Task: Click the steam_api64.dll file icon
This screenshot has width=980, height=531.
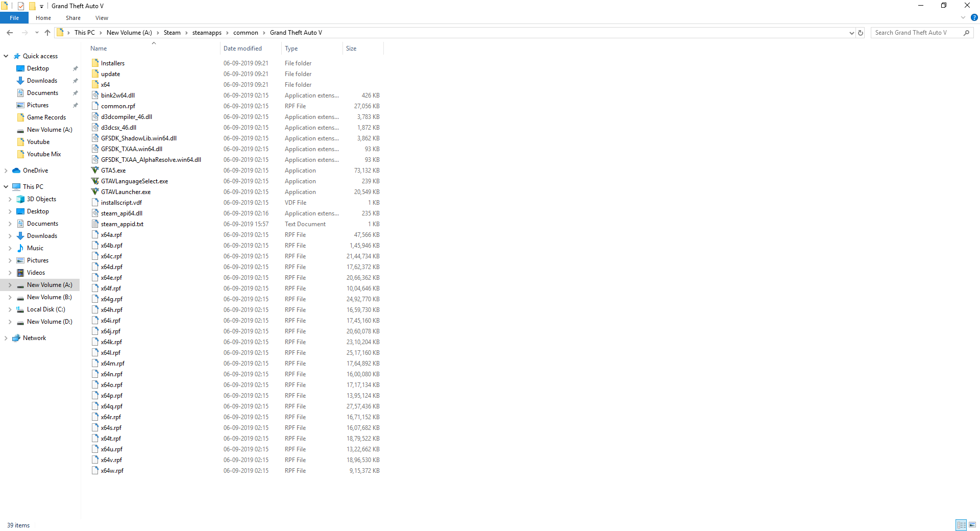Action: 95,213
